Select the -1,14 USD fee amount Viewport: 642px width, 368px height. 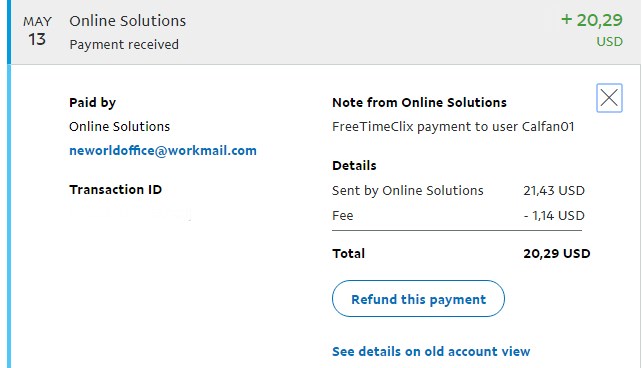[x=554, y=215]
